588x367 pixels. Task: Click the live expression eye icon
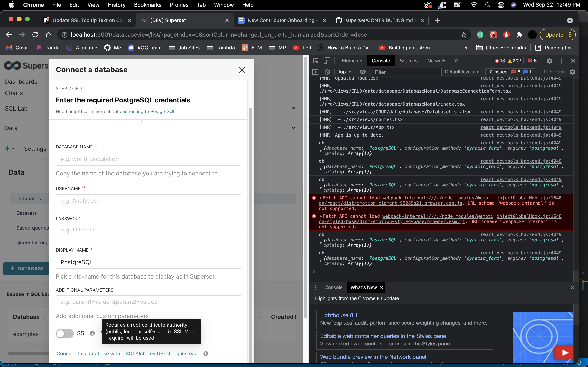tap(362, 72)
